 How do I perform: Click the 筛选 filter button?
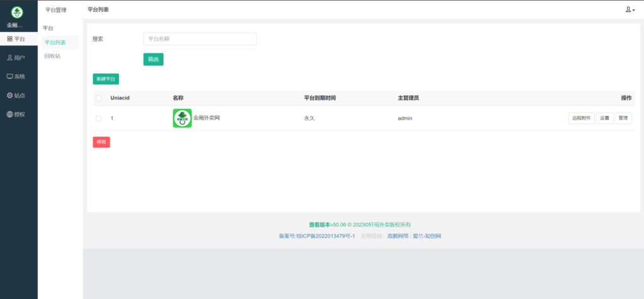(153, 59)
